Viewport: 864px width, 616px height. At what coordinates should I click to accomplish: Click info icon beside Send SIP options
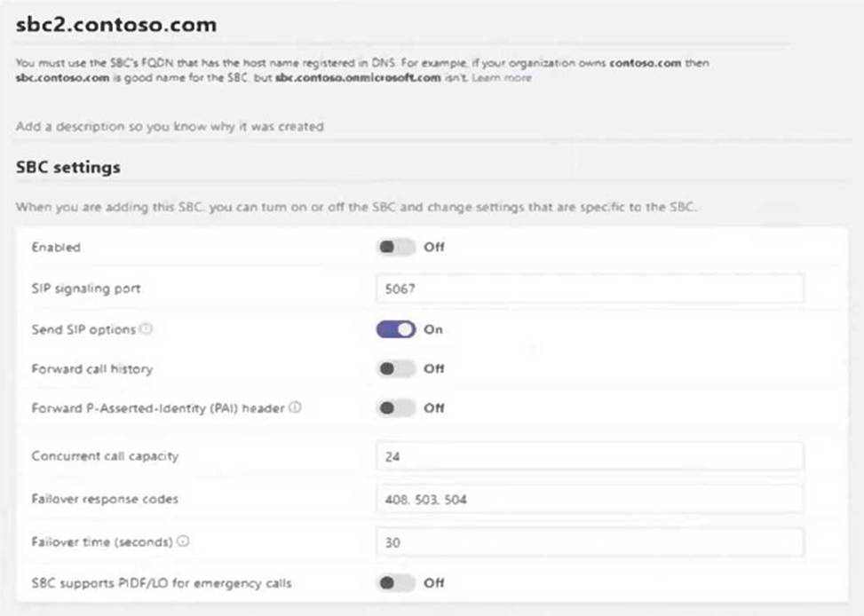pos(147,329)
